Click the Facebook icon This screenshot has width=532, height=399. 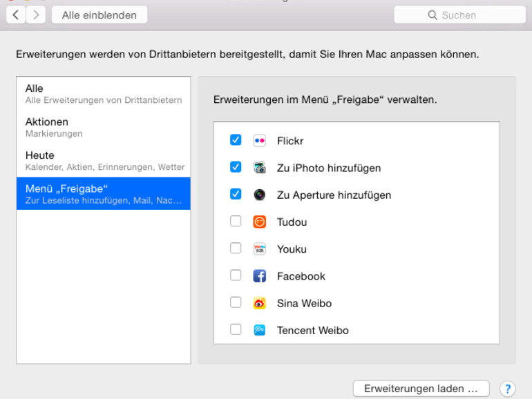pyautogui.click(x=260, y=276)
